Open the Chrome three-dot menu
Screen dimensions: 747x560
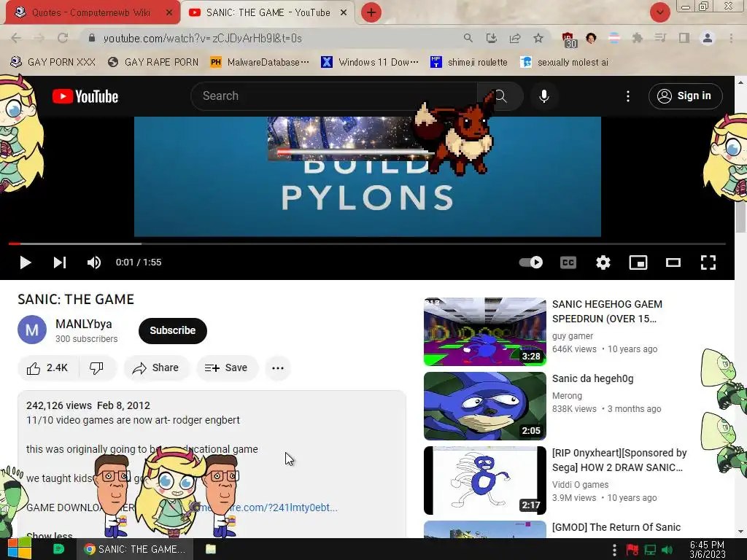(x=731, y=38)
